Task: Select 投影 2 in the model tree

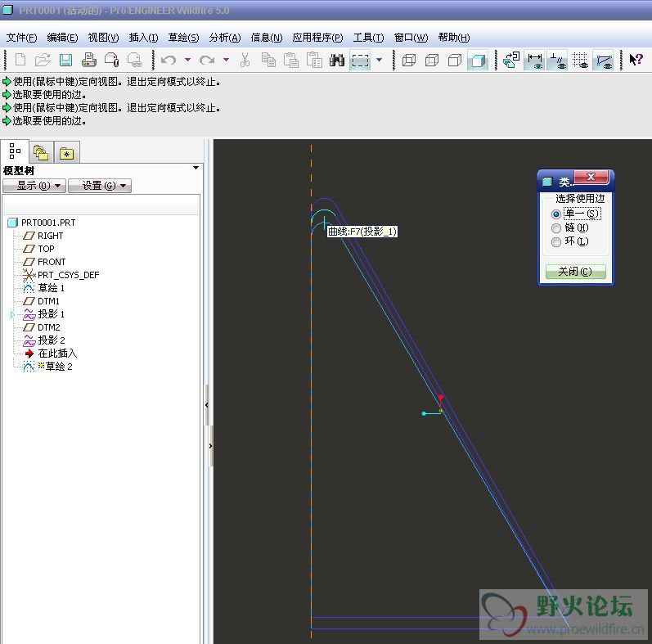Action: click(x=52, y=340)
